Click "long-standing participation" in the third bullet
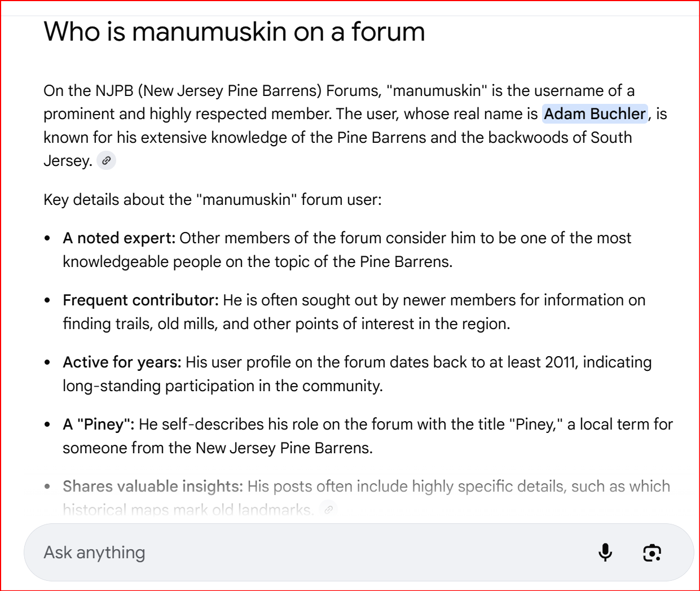Viewport: 700px width, 591px height. click(x=159, y=386)
